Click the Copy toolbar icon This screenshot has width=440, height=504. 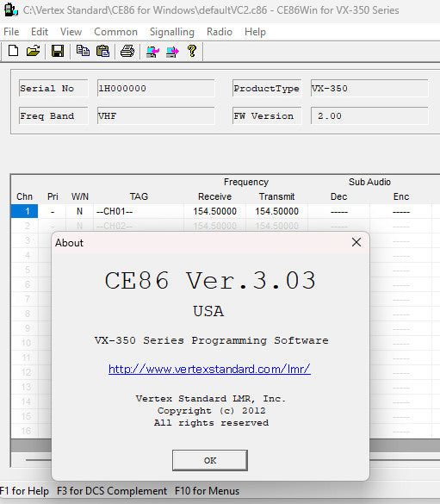point(83,51)
